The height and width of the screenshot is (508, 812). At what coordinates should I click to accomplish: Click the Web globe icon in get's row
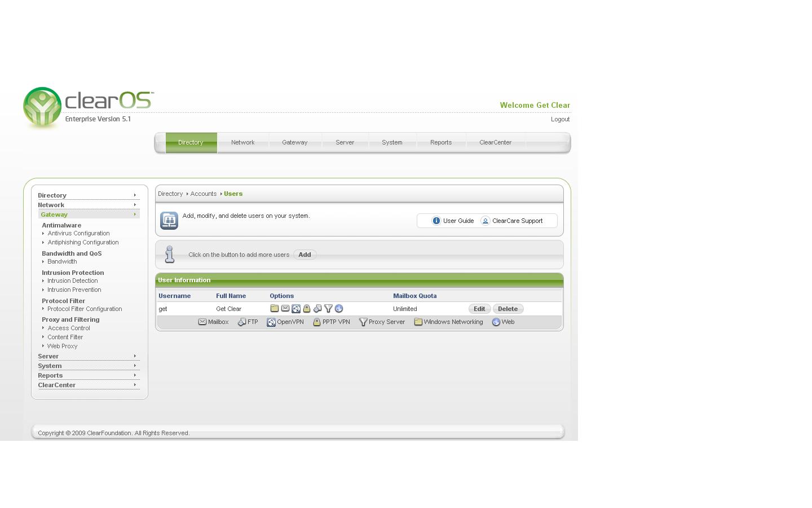click(x=339, y=309)
